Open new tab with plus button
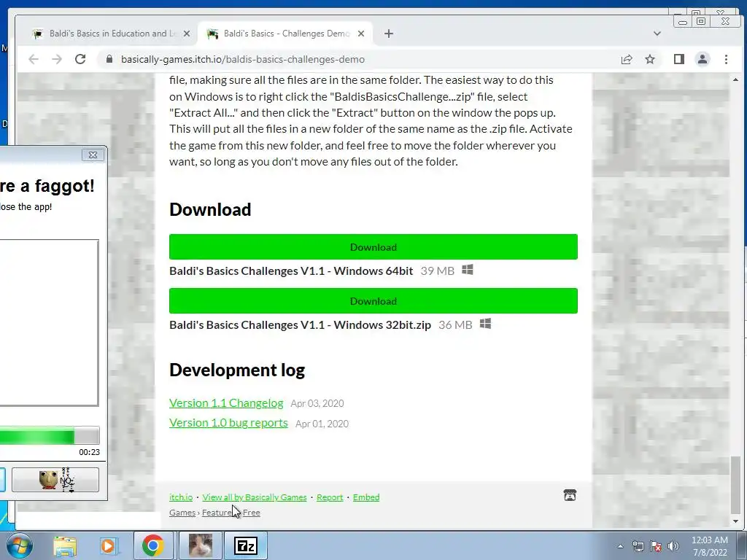The width and height of the screenshot is (747, 560). pos(389,34)
